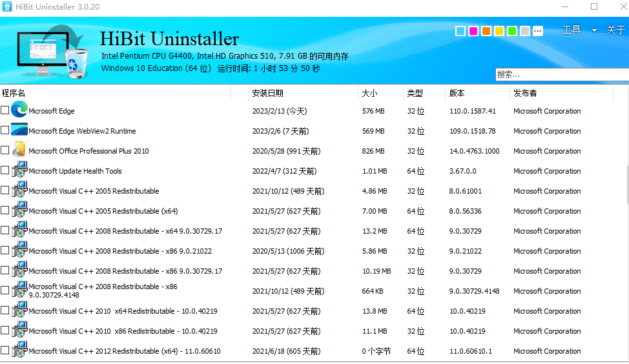Choose the orange theme color swatch
The width and height of the screenshot is (629, 364).
[x=486, y=31]
